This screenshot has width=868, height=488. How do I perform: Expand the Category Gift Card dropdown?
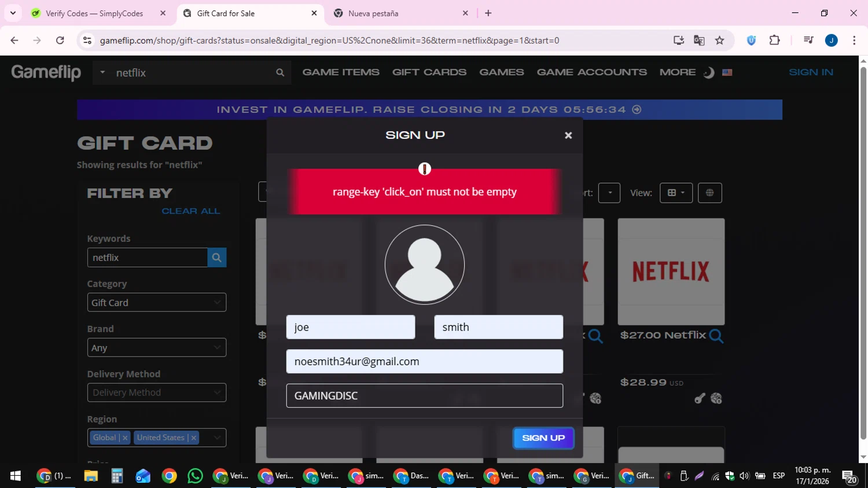pyautogui.click(x=157, y=303)
